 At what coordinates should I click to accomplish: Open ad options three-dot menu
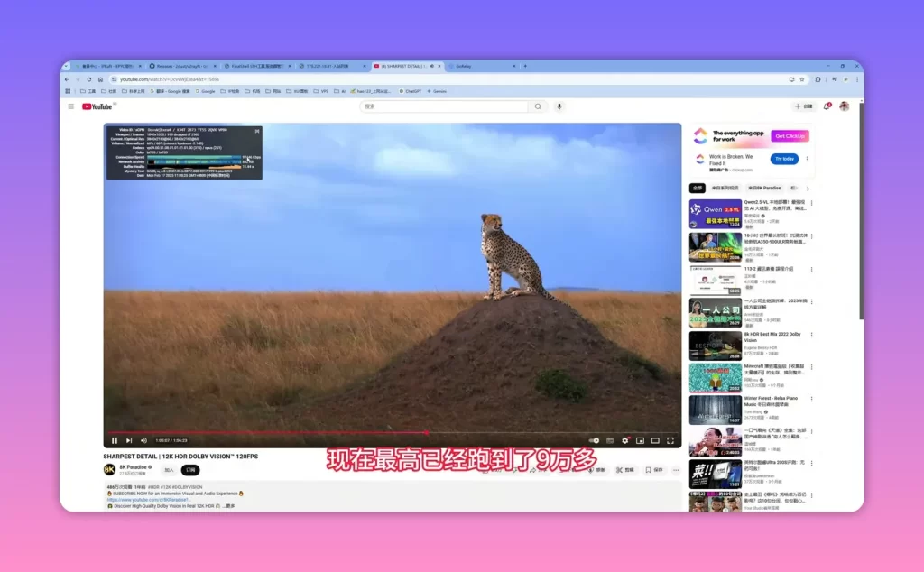[807, 159]
